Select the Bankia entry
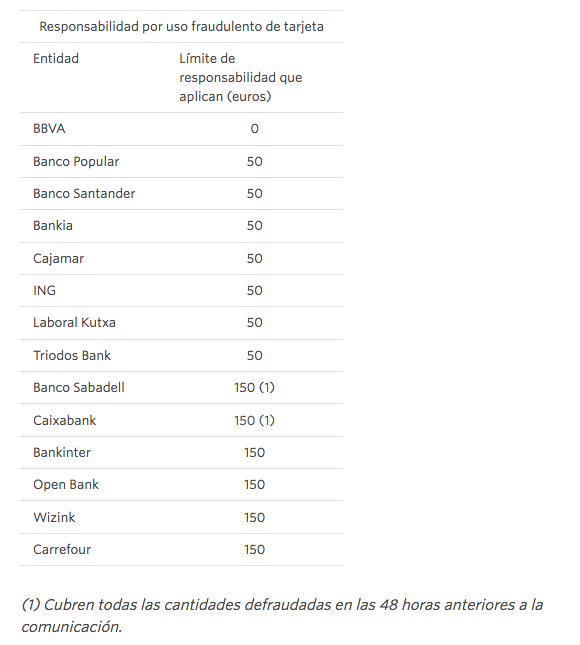580x645 pixels. coord(53,225)
